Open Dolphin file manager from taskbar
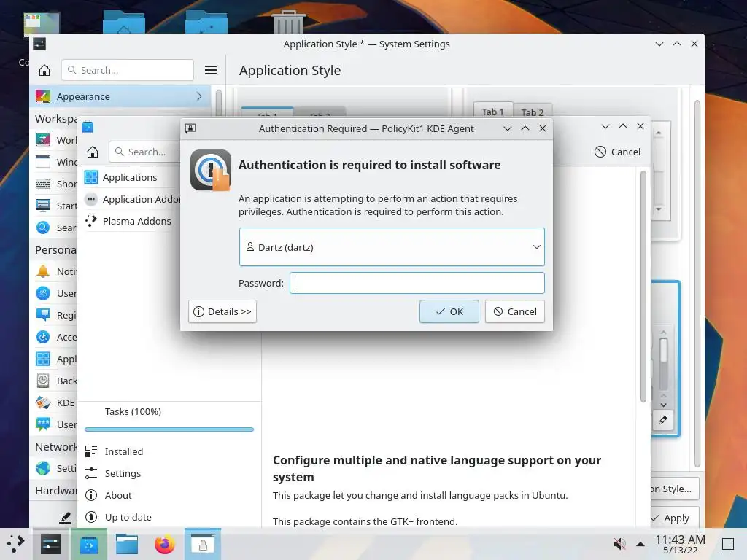 [x=127, y=544]
